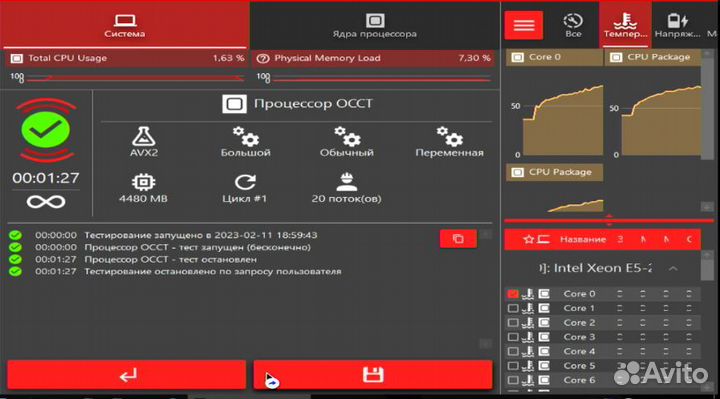Select the Темпер... temperature tab
This screenshot has height=399, width=720.
[x=625, y=25]
